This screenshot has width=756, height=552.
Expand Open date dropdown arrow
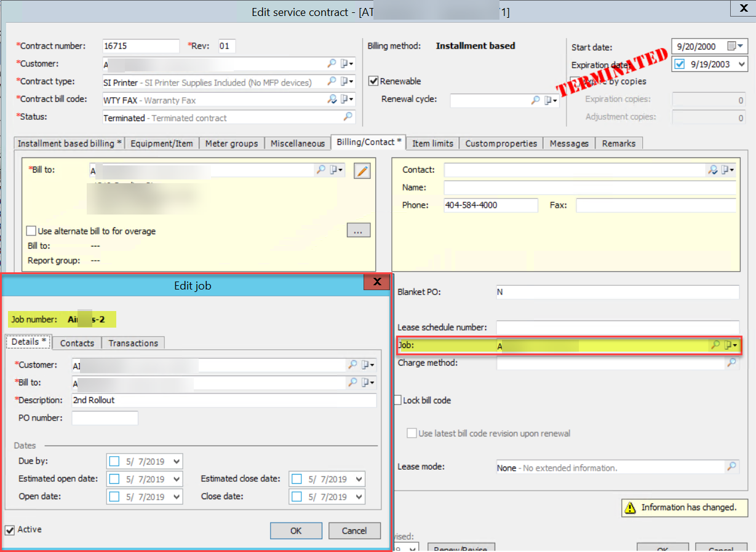pyautogui.click(x=177, y=496)
